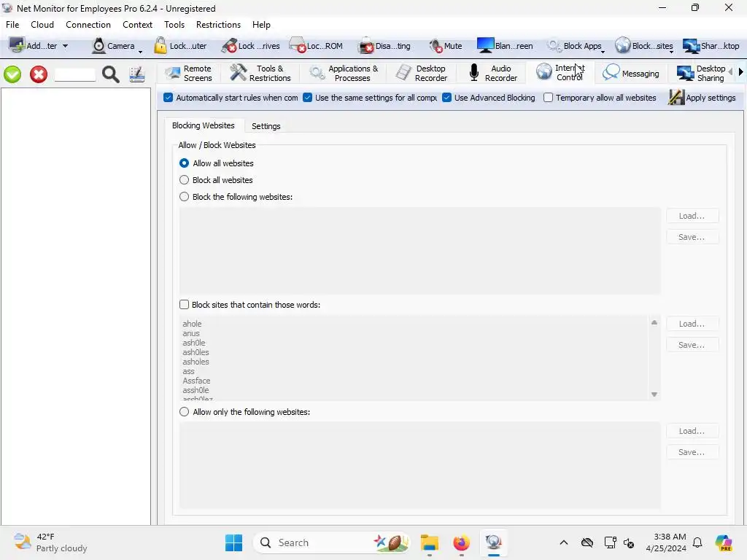
Task: Click the word list scroll-up arrow
Action: 654,323
